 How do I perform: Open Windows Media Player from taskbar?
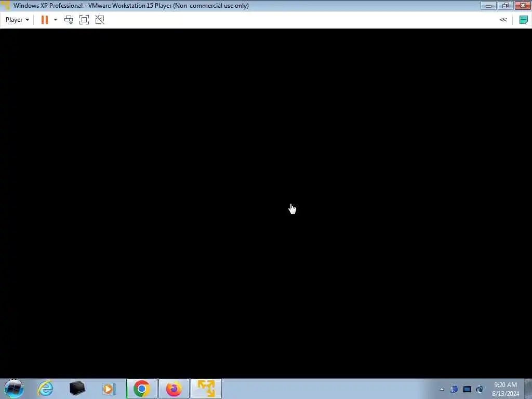[109, 389]
